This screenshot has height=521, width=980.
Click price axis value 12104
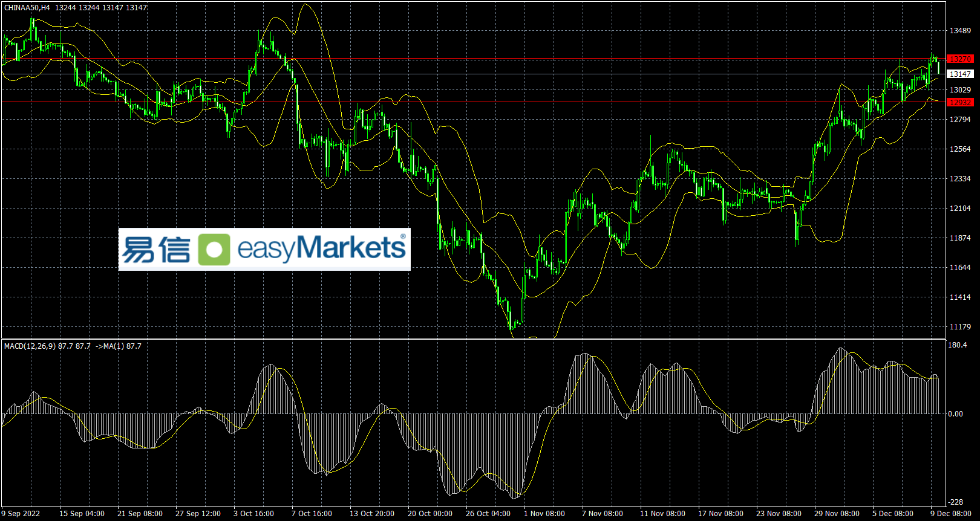click(960, 209)
